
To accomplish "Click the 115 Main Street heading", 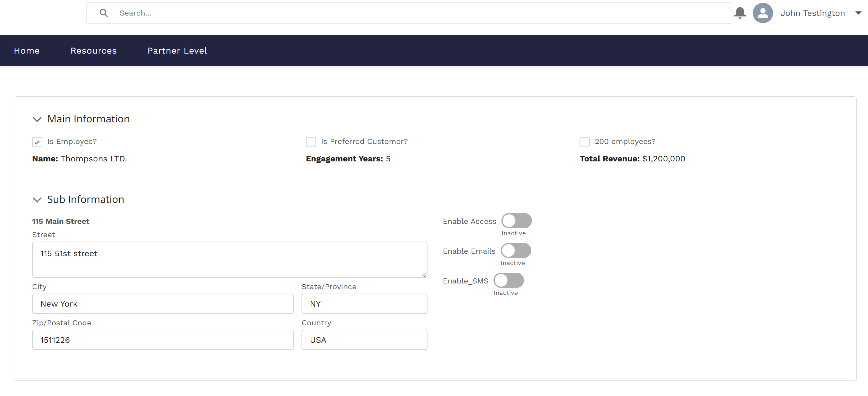I will pos(61,221).
